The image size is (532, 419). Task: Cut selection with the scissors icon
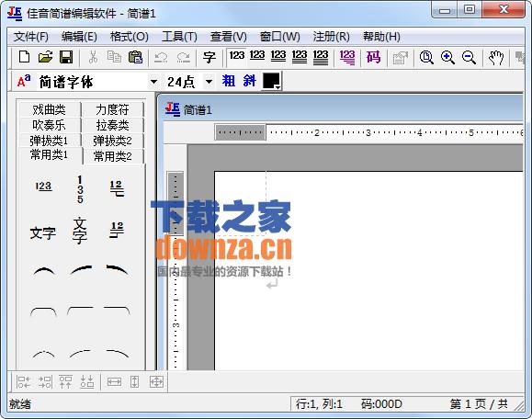(x=93, y=57)
